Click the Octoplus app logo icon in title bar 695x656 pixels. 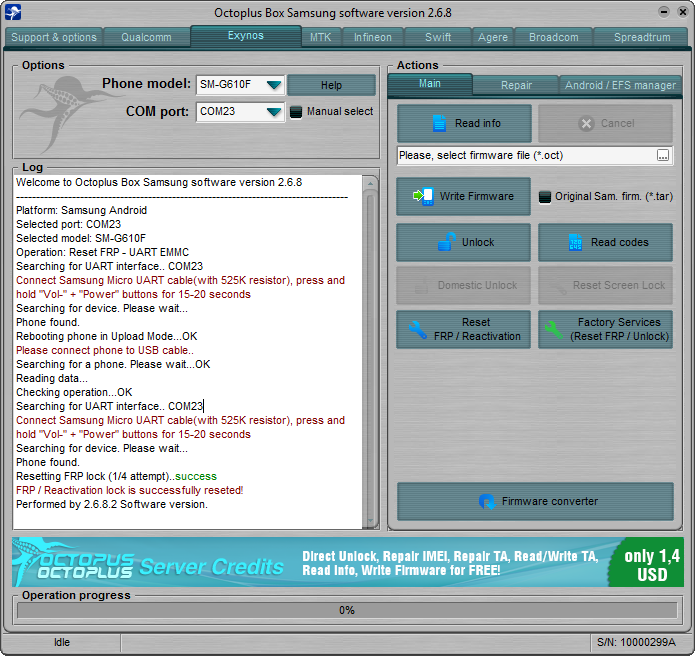pyautogui.click(x=13, y=12)
